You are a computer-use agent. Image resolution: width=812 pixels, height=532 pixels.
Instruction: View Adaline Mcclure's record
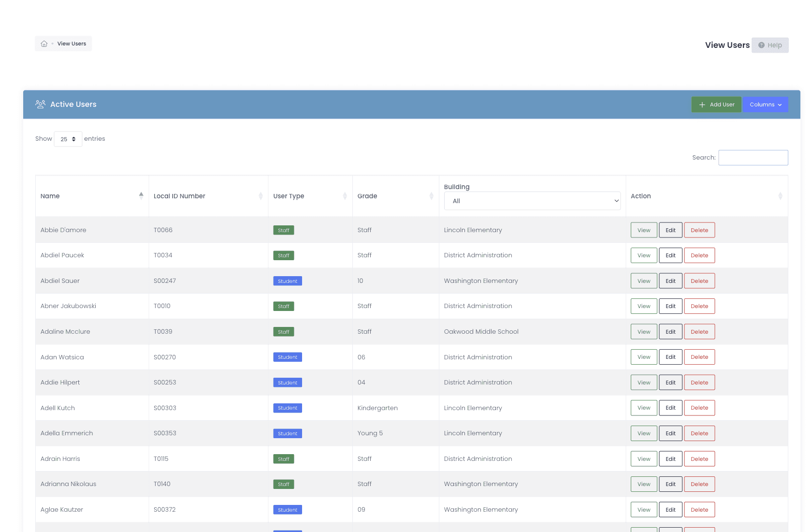point(644,332)
